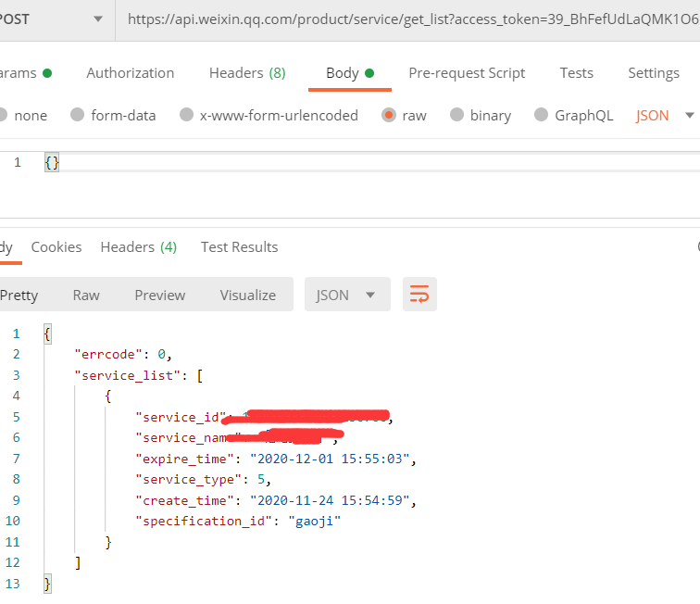Open the Visualize response view
The height and width of the screenshot is (604, 700).
click(x=248, y=295)
